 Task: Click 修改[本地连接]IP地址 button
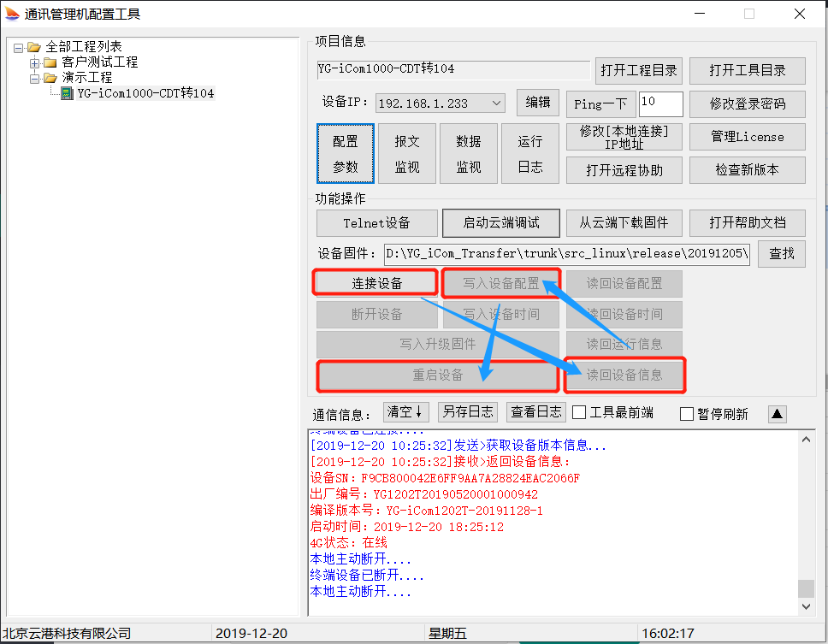coord(624,137)
